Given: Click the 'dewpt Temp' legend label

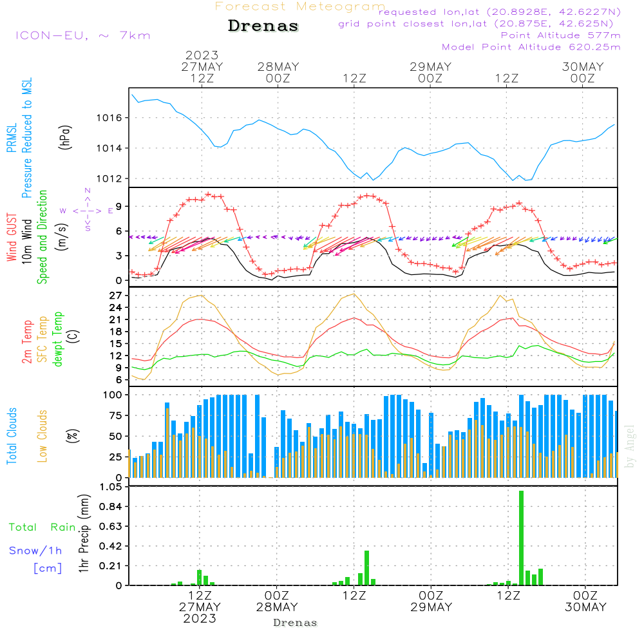Looking at the screenshot, I should 58,339.
